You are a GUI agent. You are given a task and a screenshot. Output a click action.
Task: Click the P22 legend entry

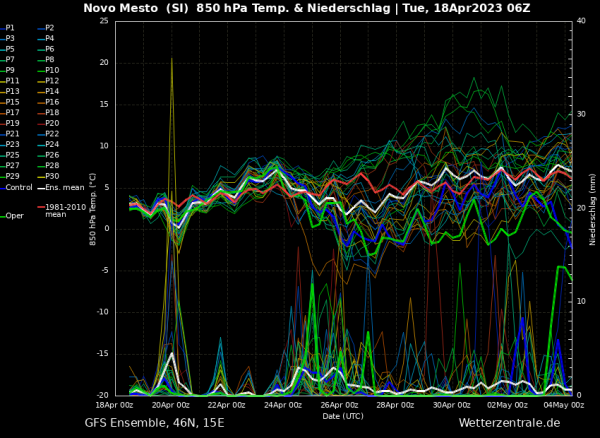[x=48, y=134]
